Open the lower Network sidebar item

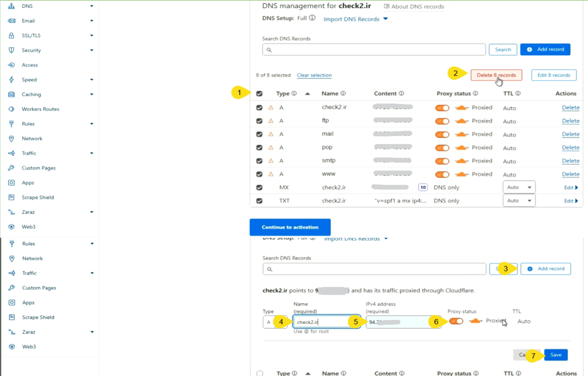33,258
